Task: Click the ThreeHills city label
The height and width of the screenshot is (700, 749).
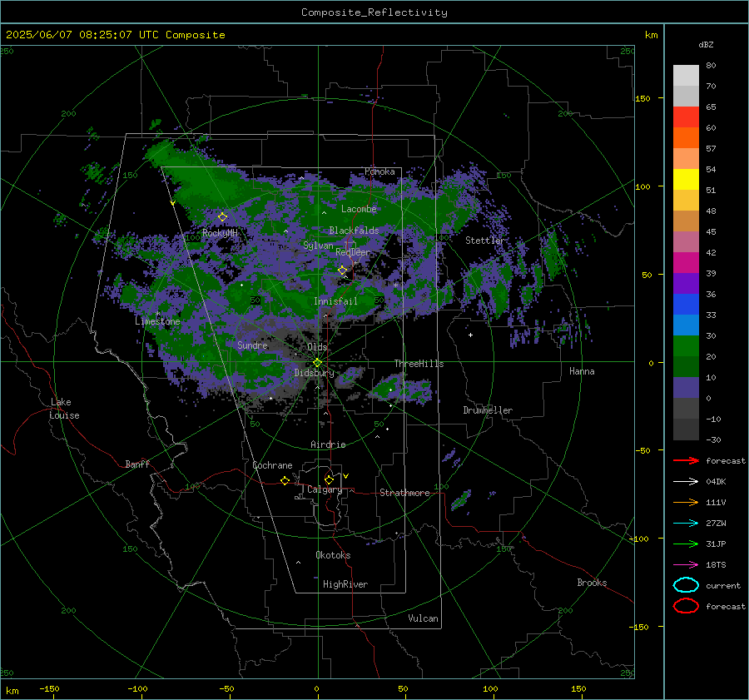Action: (419, 364)
